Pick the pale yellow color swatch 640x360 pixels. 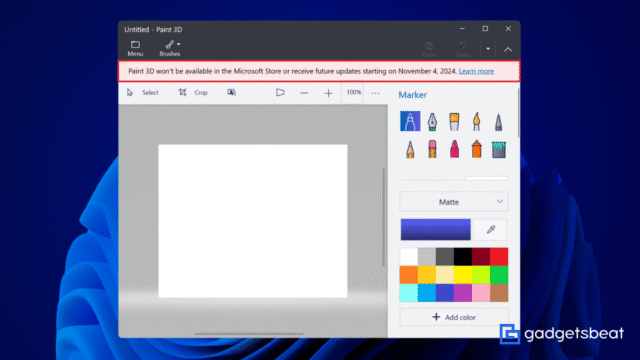[444, 275]
